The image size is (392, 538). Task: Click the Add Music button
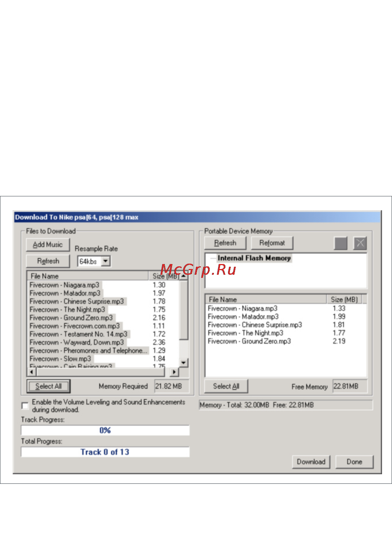[48, 245]
